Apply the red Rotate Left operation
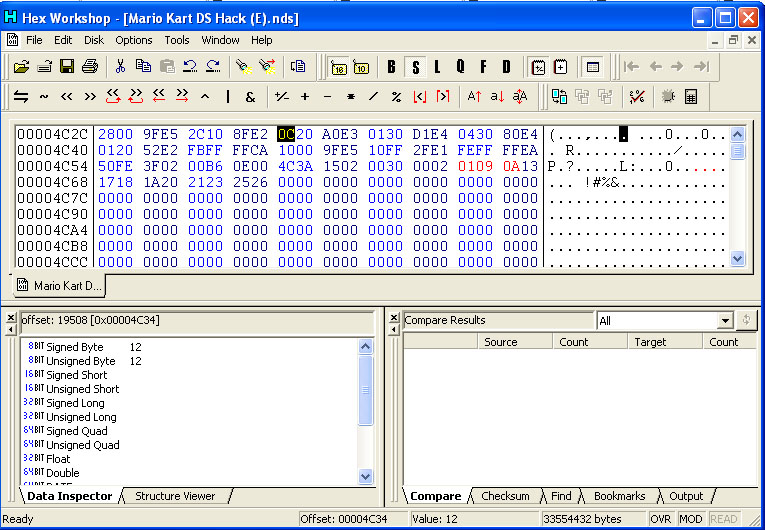Screen dimensions: 765x530 [113, 97]
